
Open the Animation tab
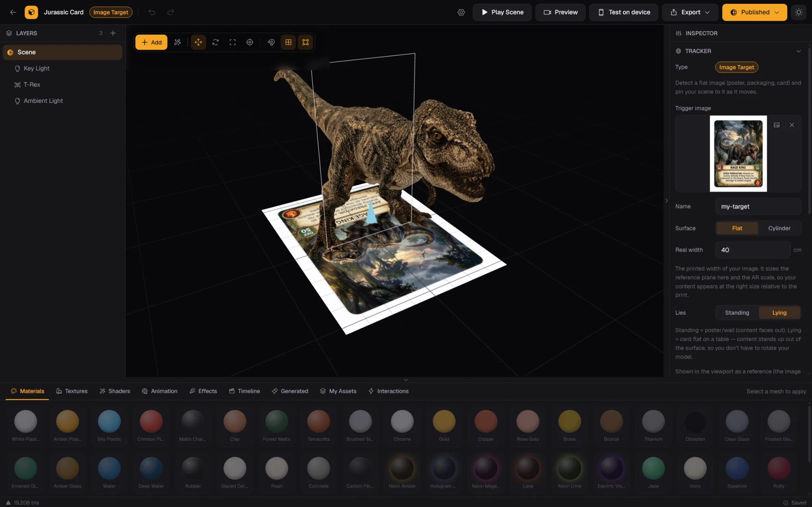[x=160, y=391]
